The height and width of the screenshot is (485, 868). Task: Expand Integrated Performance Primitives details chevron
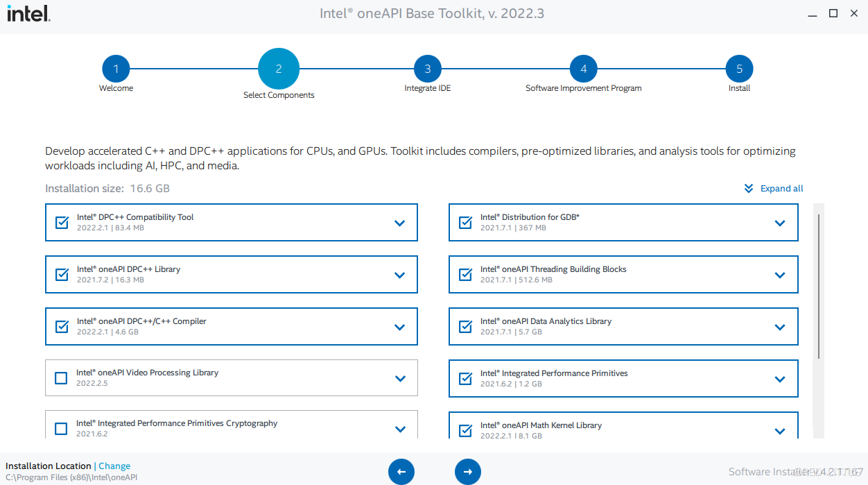point(780,379)
